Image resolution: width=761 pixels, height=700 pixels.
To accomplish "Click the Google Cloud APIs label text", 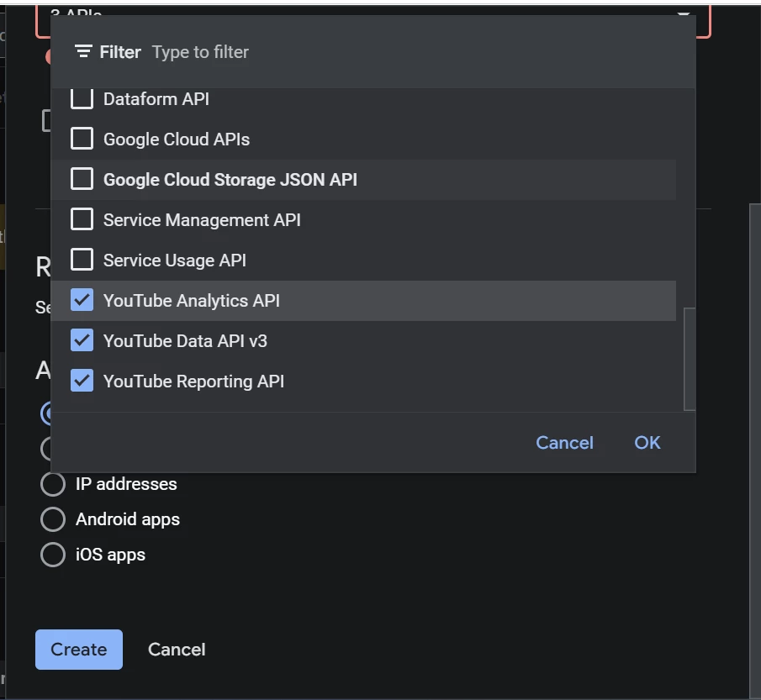I will point(177,139).
